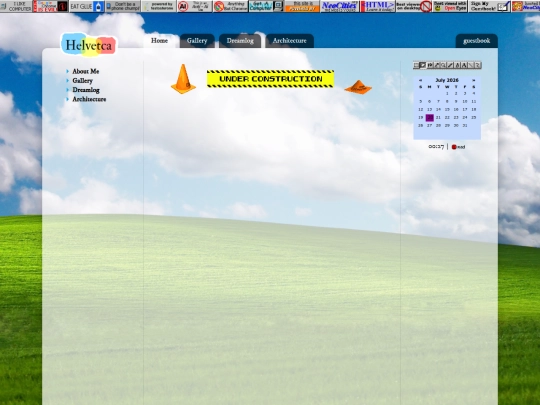Image resolution: width=540 pixels, height=405 pixels.
Task: Open the About Me sidebar link
Action: (86, 71)
